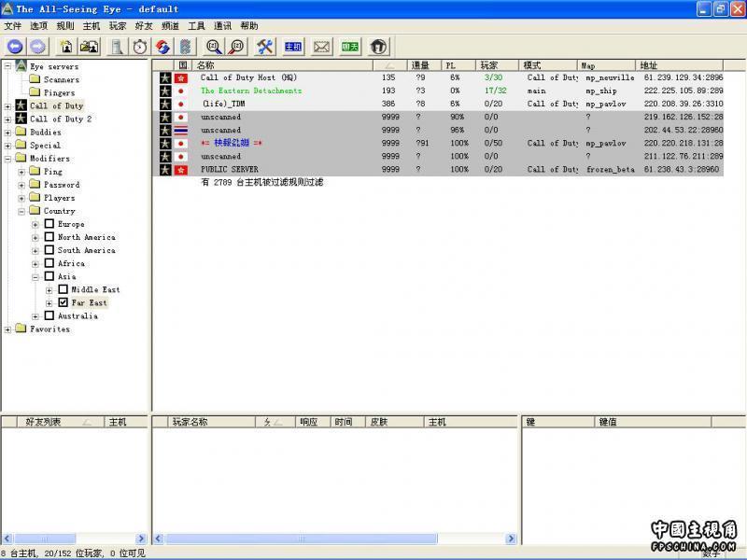Image resolution: width=747 pixels, height=560 pixels.
Task: Click the flag icon of PUBLIC SERVER row
Action: pyautogui.click(x=181, y=170)
